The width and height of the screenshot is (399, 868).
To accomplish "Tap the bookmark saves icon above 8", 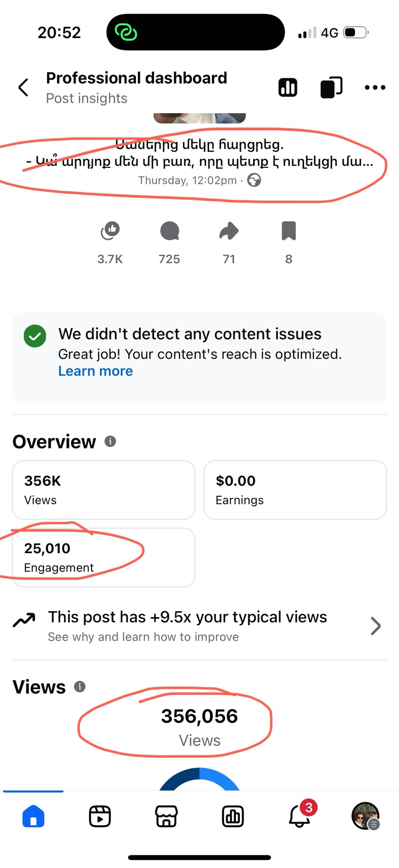I will click(289, 231).
